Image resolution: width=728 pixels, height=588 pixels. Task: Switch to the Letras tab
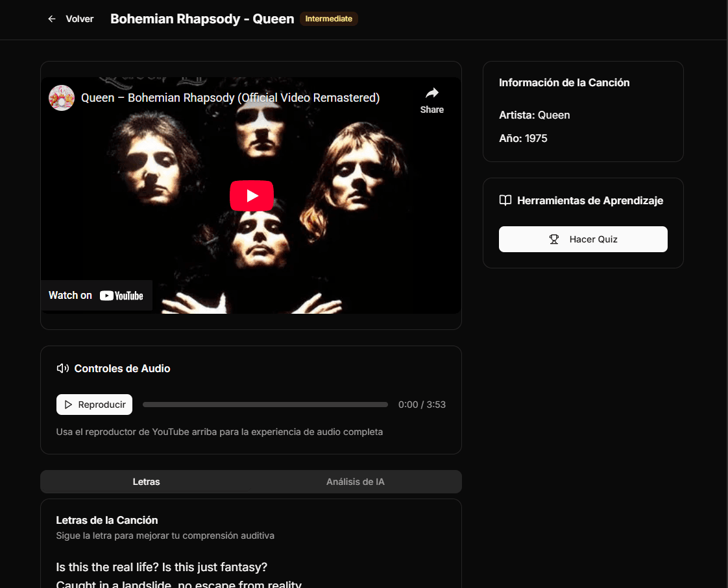point(146,482)
